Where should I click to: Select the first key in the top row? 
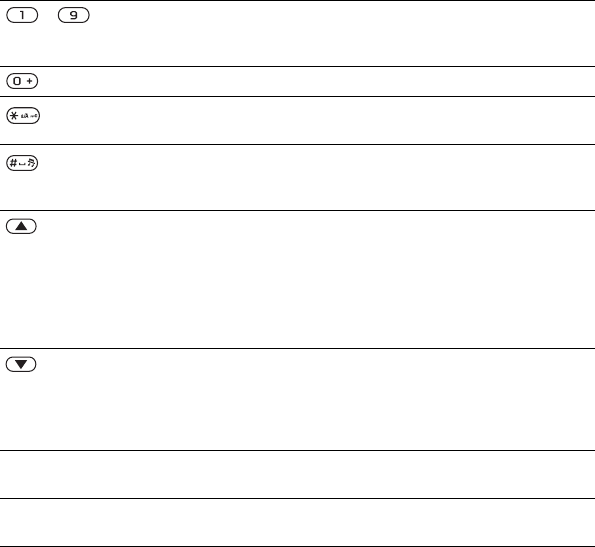[22, 15]
